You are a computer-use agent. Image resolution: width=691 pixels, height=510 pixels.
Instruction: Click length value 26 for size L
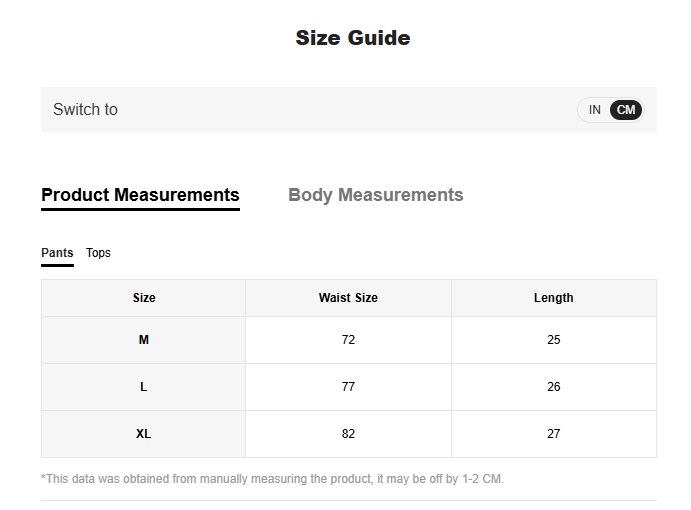553,387
